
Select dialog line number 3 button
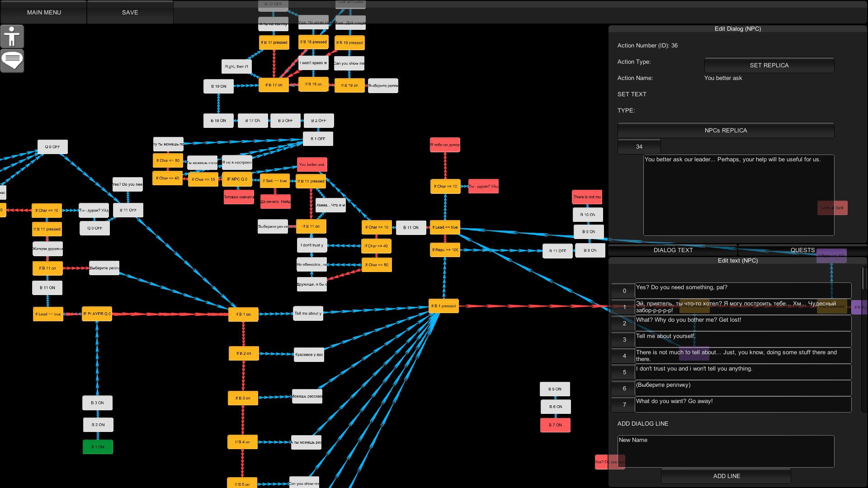[624, 339]
